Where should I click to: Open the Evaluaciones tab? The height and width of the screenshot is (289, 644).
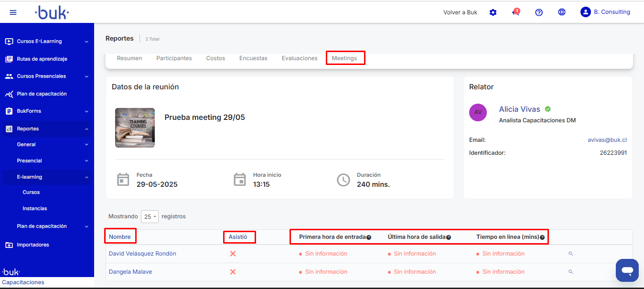pyautogui.click(x=300, y=58)
